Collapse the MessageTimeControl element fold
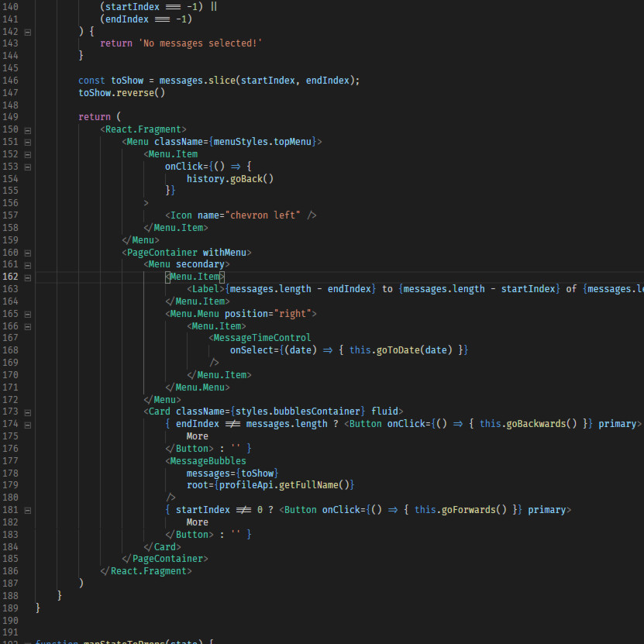Viewport: 644px width, 644px height. point(28,338)
